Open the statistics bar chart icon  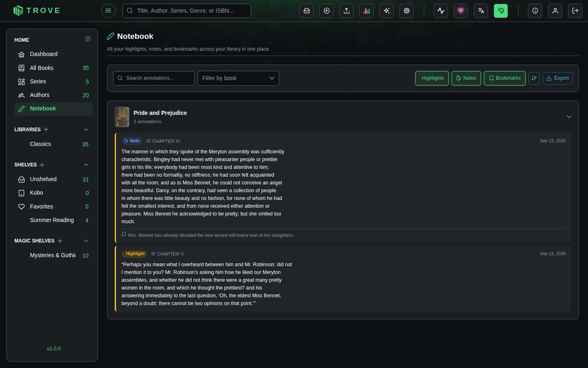(x=367, y=11)
